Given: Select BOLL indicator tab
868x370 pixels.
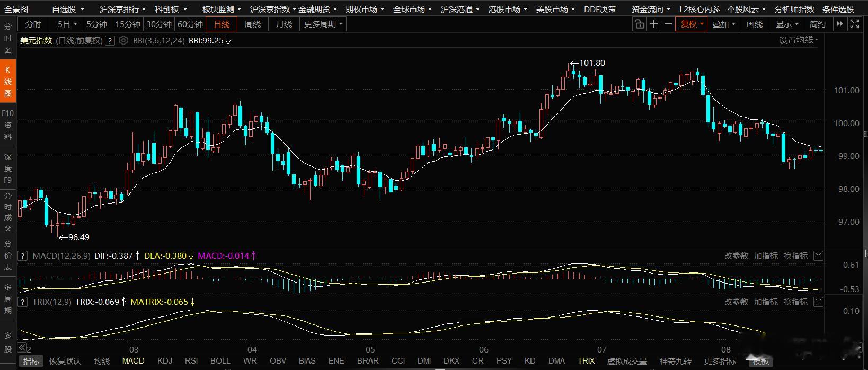Looking at the screenshot, I should [220, 361].
